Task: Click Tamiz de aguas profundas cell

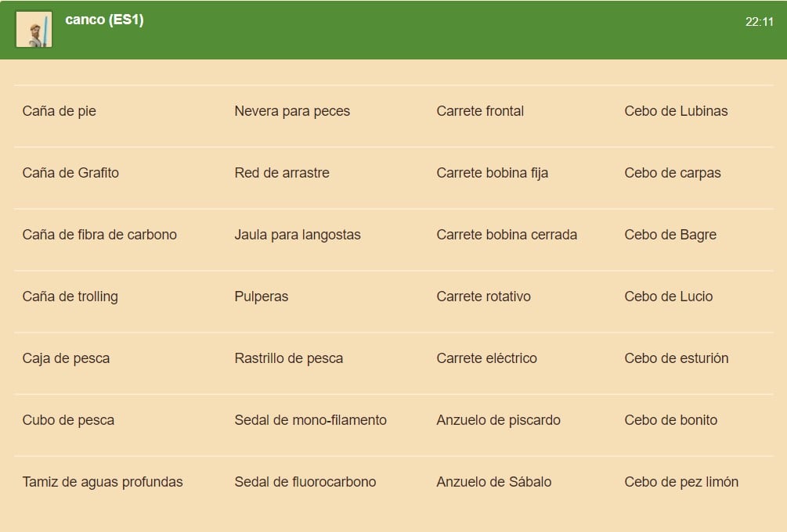Action: click(103, 482)
